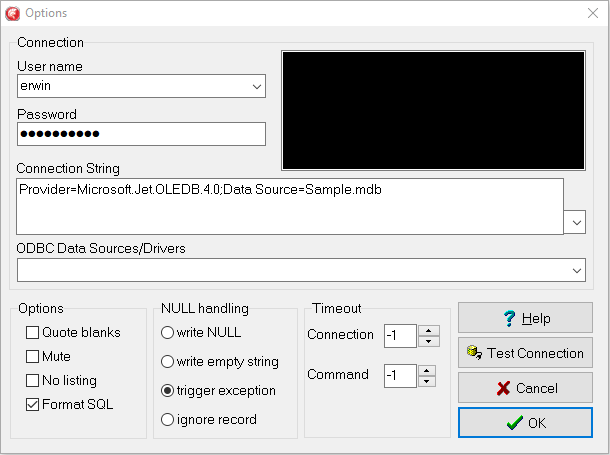This screenshot has height=455, width=610.
Task: Select the write NULL radio button
Action: [x=167, y=332]
